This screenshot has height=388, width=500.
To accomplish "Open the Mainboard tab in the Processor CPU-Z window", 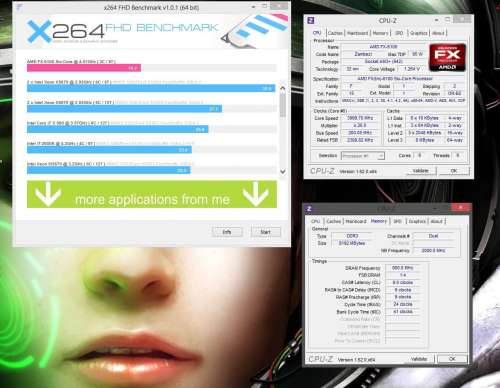I will (357, 33).
